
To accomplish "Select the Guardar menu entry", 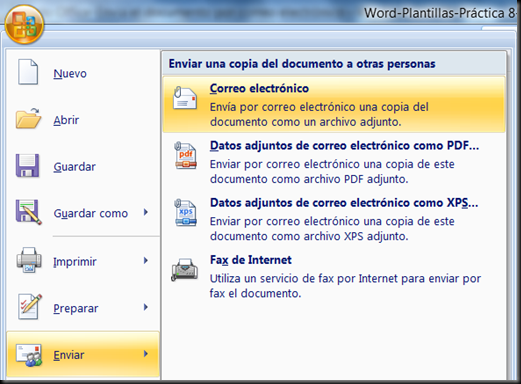I will tap(83, 166).
